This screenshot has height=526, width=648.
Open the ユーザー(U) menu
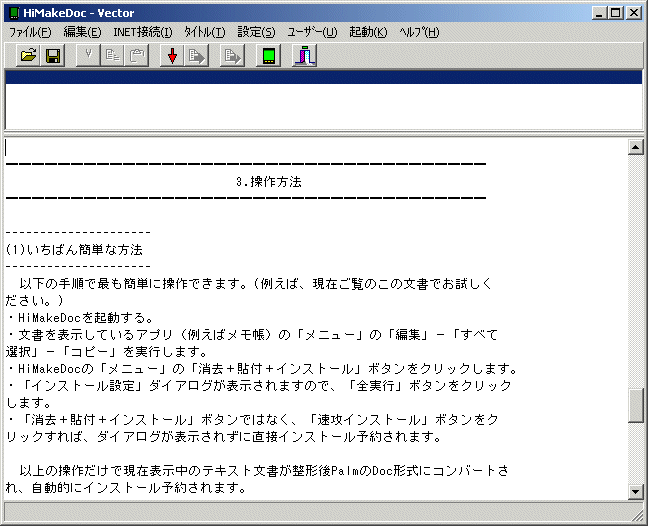312,32
